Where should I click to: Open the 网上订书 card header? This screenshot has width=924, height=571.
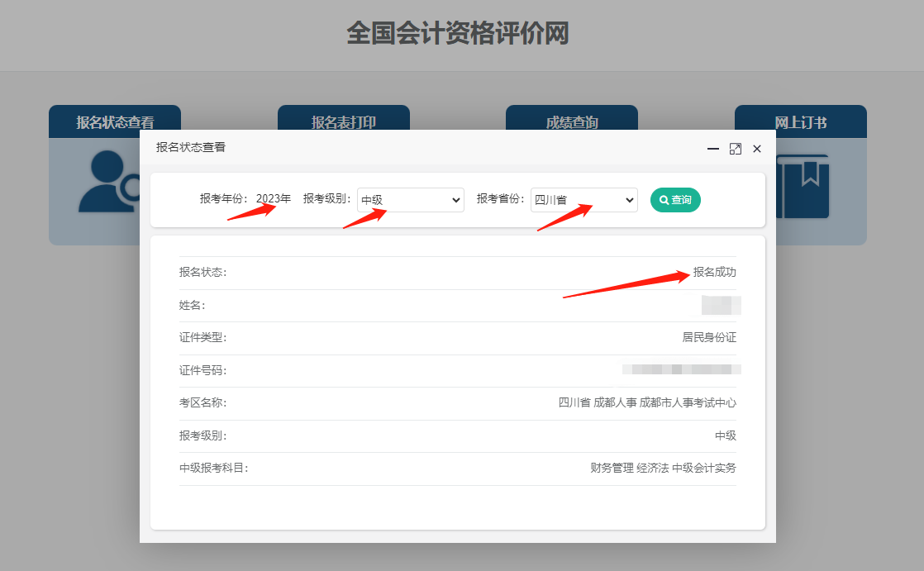pyautogui.click(x=800, y=121)
